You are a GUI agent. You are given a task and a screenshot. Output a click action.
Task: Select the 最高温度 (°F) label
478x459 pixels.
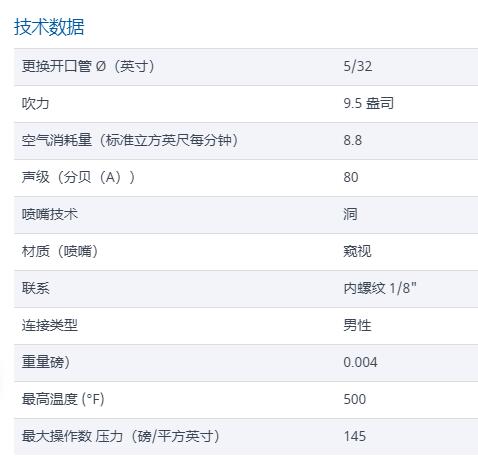63,399
